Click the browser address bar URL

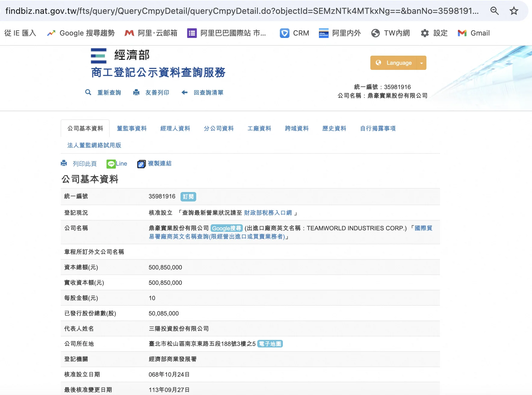click(241, 11)
